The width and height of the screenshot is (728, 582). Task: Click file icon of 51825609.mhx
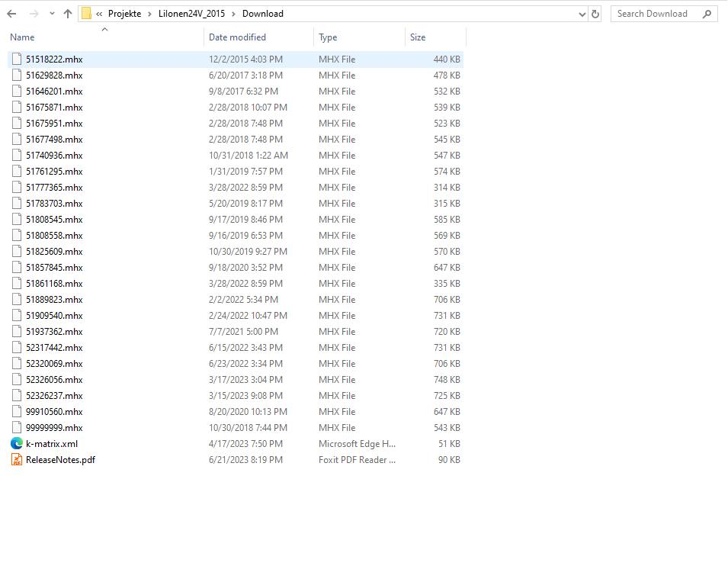(x=17, y=251)
